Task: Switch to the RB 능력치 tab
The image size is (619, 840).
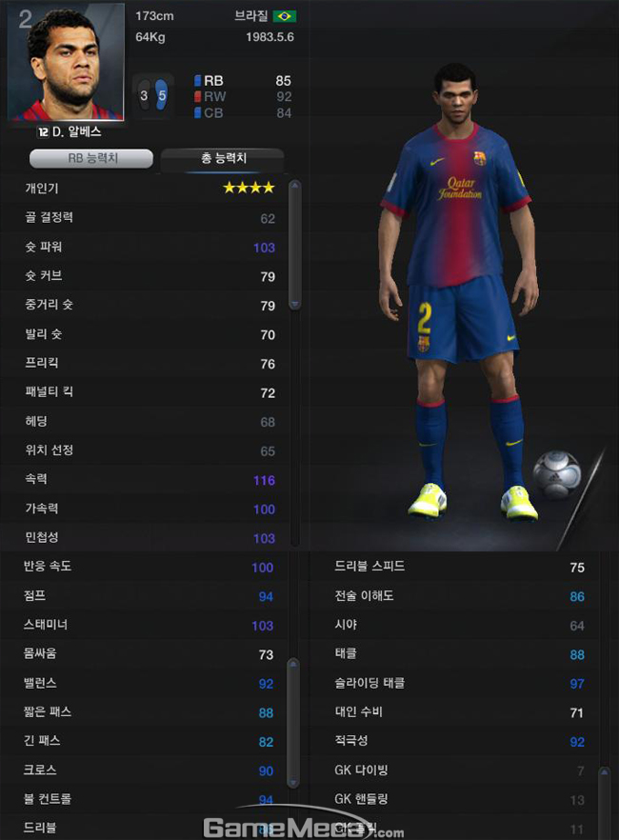Action: pyautogui.click(x=91, y=158)
